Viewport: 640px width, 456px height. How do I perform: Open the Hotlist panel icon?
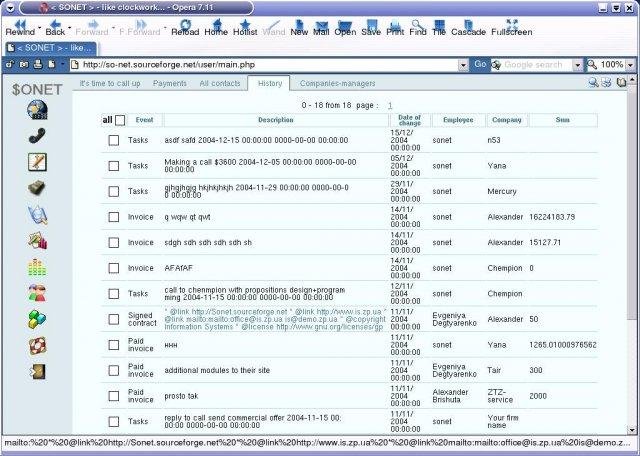pos(245,28)
